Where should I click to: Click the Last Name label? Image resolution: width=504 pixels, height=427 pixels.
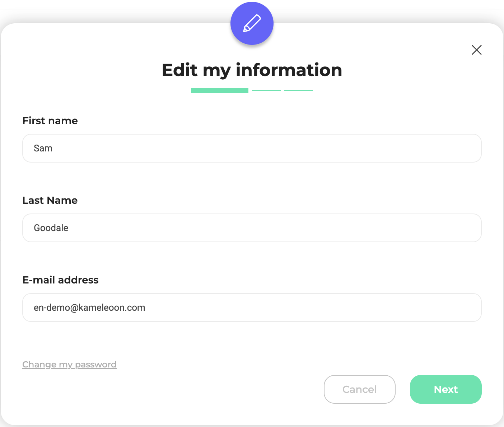pos(50,200)
